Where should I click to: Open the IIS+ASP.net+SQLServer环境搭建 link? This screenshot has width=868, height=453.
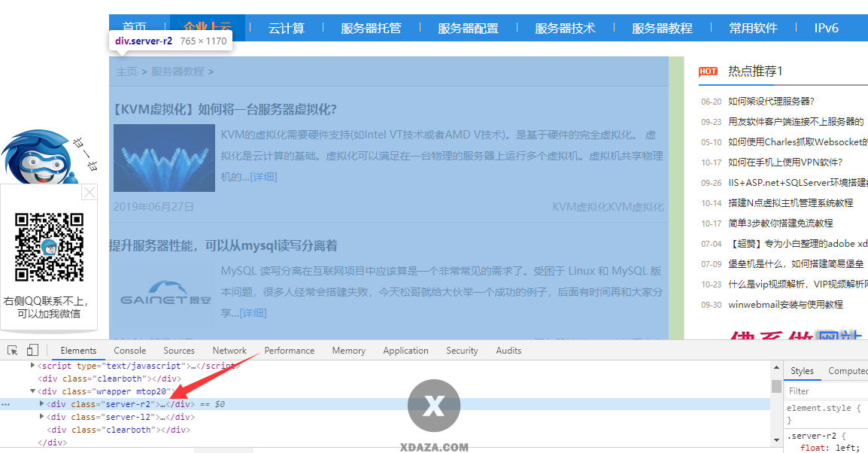coord(798,183)
